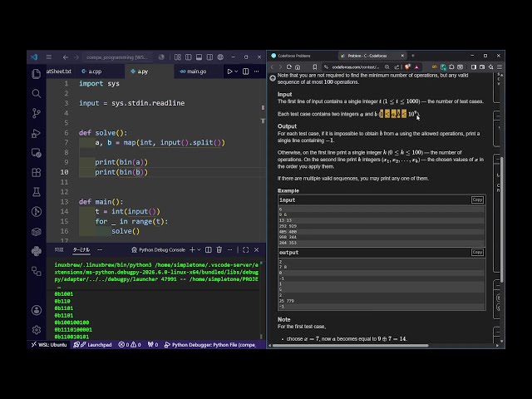Click line 10 print(bin(b)) in the editor
Image resolution: width=532 pixels, height=399 pixels.
pos(121,172)
